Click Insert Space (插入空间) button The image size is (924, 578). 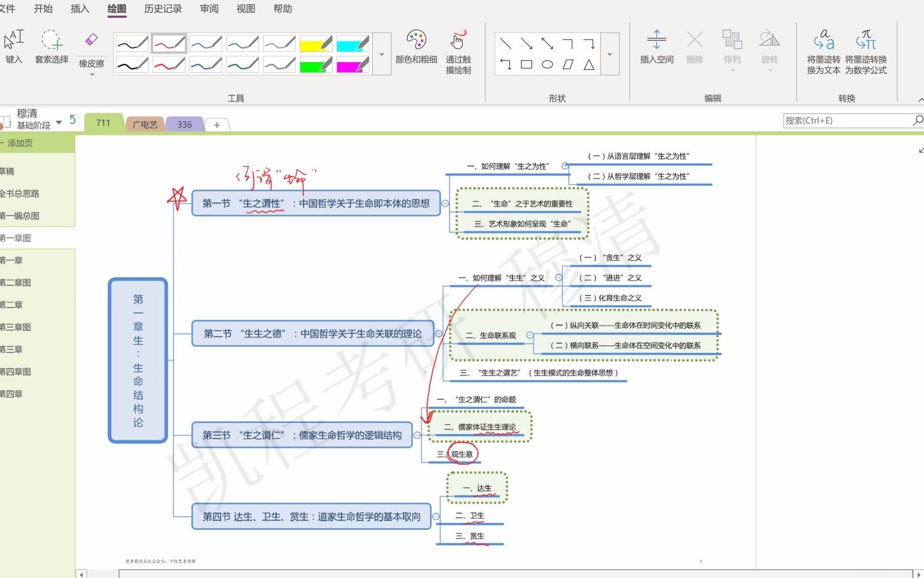[x=657, y=47]
